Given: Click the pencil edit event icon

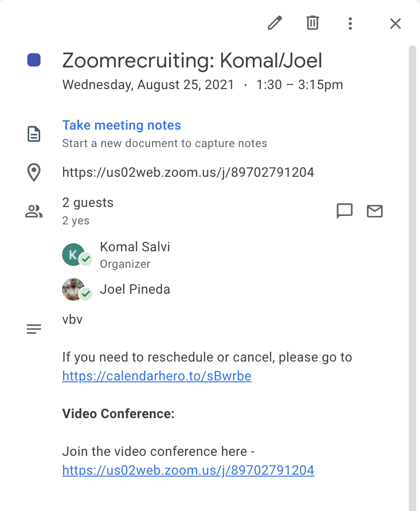Looking at the screenshot, I should [275, 23].
